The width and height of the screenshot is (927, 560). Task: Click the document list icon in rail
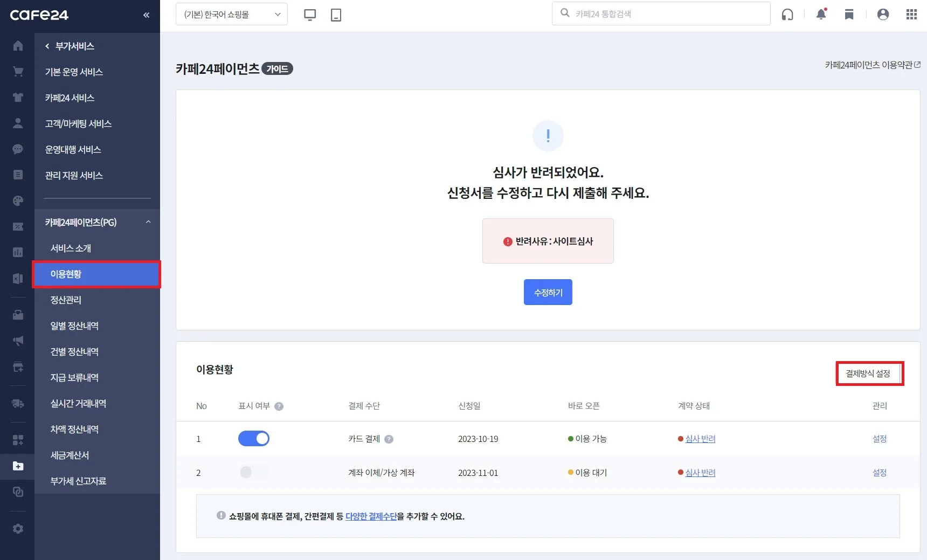tap(18, 175)
